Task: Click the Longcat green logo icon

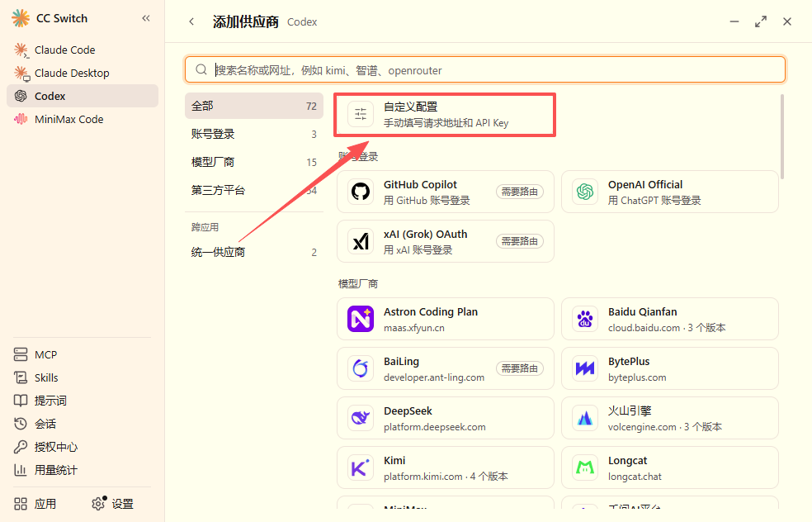Action: (x=585, y=468)
